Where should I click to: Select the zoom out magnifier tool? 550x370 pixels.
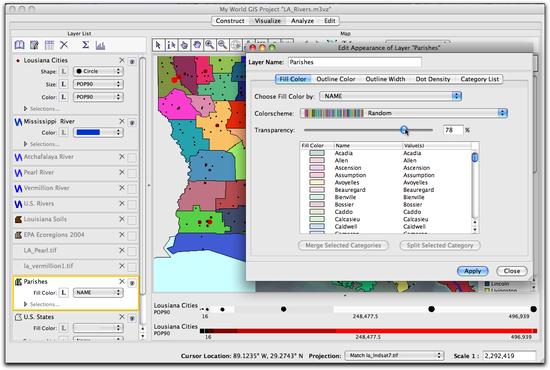click(222, 45)
